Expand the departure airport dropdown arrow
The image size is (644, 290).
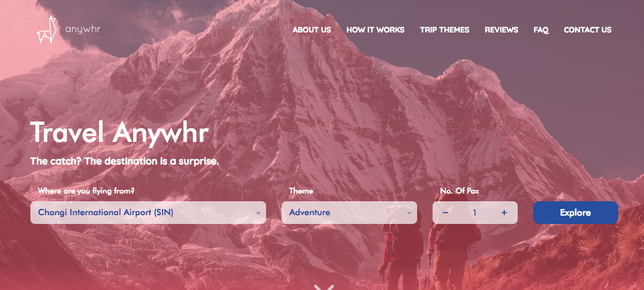[x=258, y=213]
